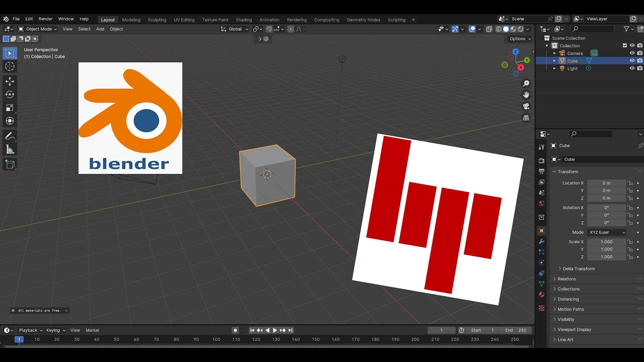The image size is (644, 362).
Task: Click the zoom view magnifier icon
Action: coord(526,83)
